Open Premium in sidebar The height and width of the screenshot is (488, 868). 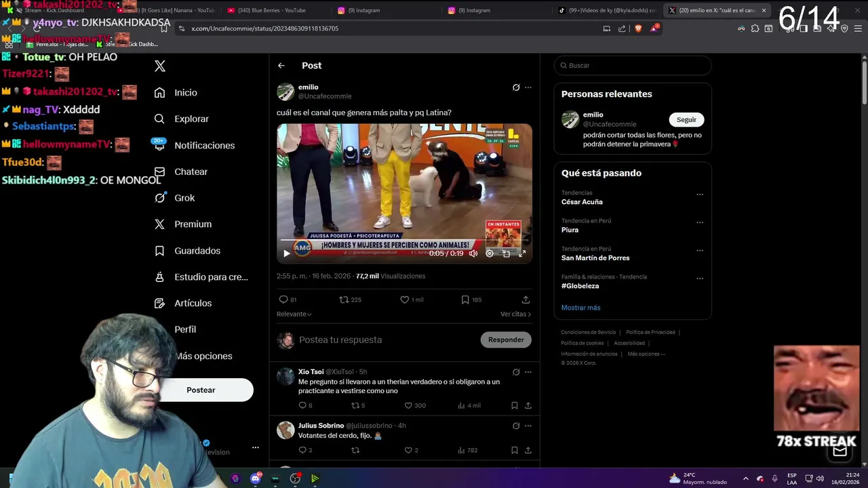(x=183, y=224)
